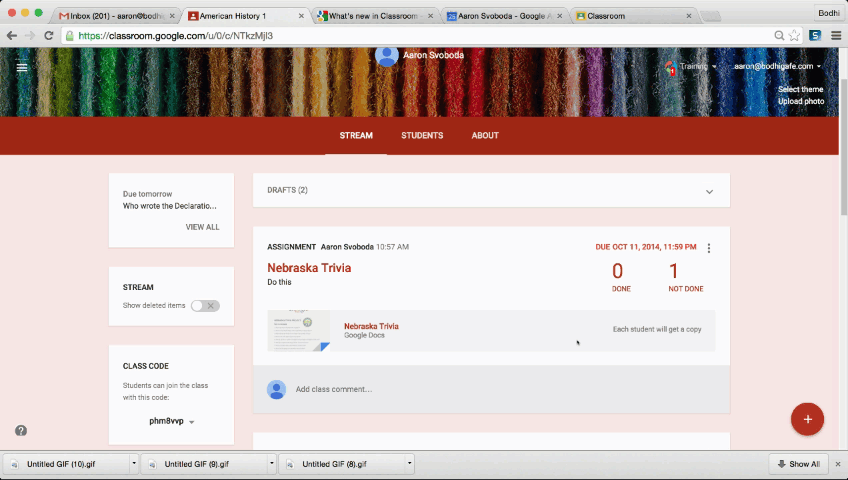Click the browser reload button
Screen dimensions: 848x480
[x=48, y=35]
